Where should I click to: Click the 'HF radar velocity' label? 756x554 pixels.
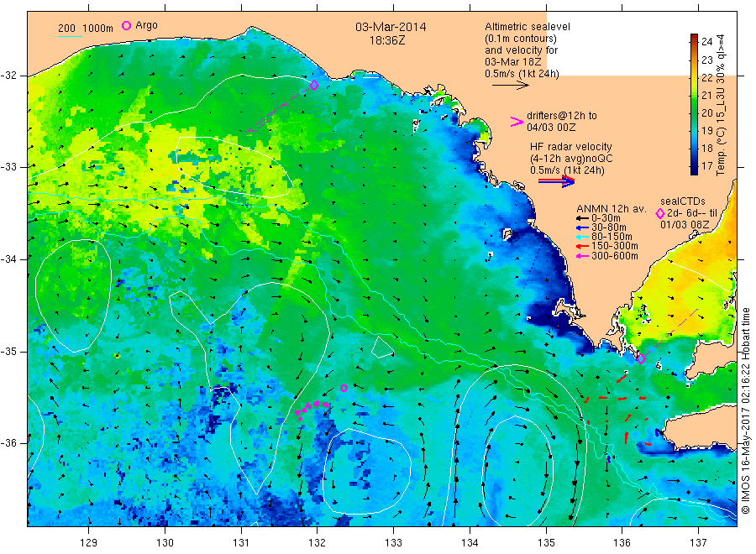coord(571,147)
